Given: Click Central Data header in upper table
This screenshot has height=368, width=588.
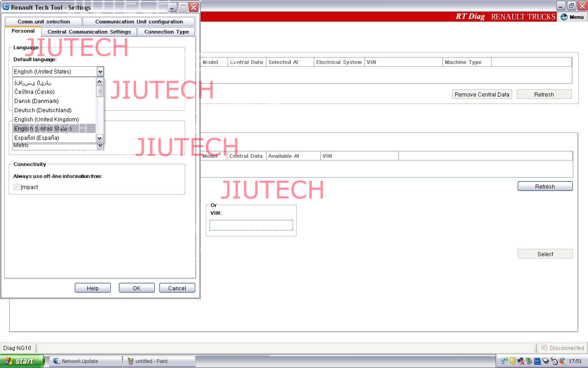Looking at the screenshot, I should tap(246, 62).
